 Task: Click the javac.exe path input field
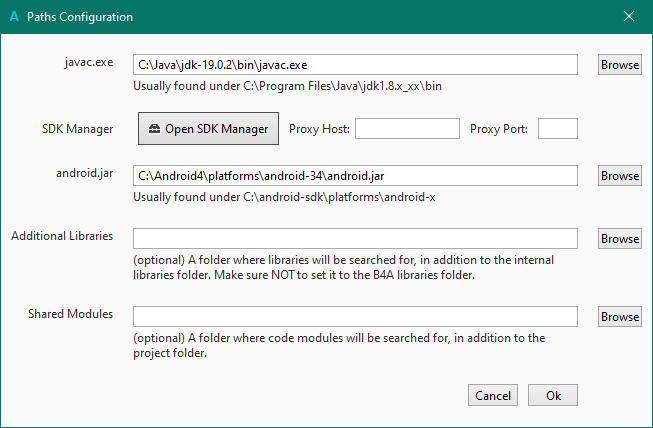[355, 65]
